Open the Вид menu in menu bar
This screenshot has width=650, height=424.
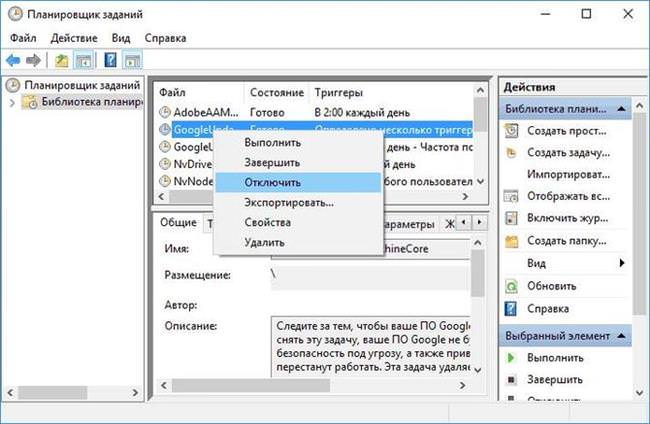point(121,38)
